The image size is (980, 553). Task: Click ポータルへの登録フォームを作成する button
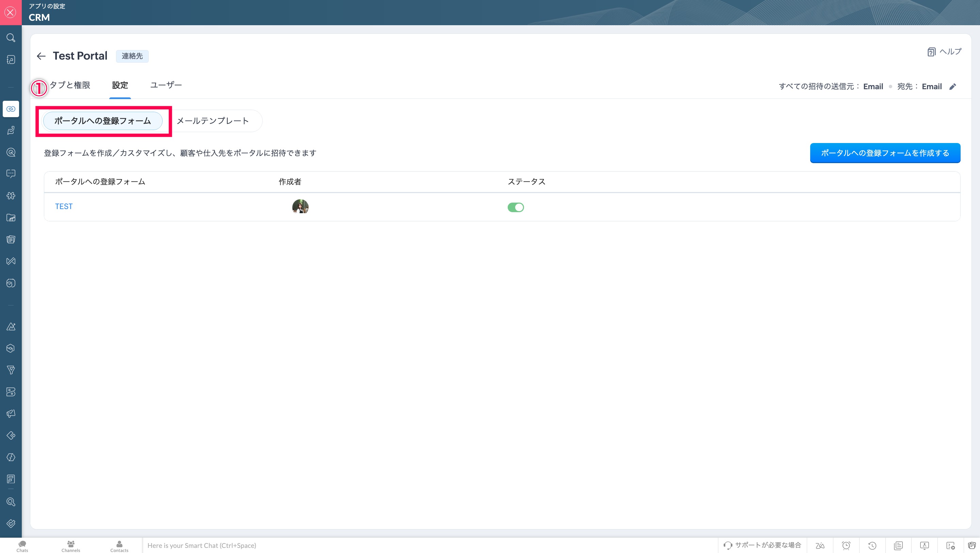(885, 153)
